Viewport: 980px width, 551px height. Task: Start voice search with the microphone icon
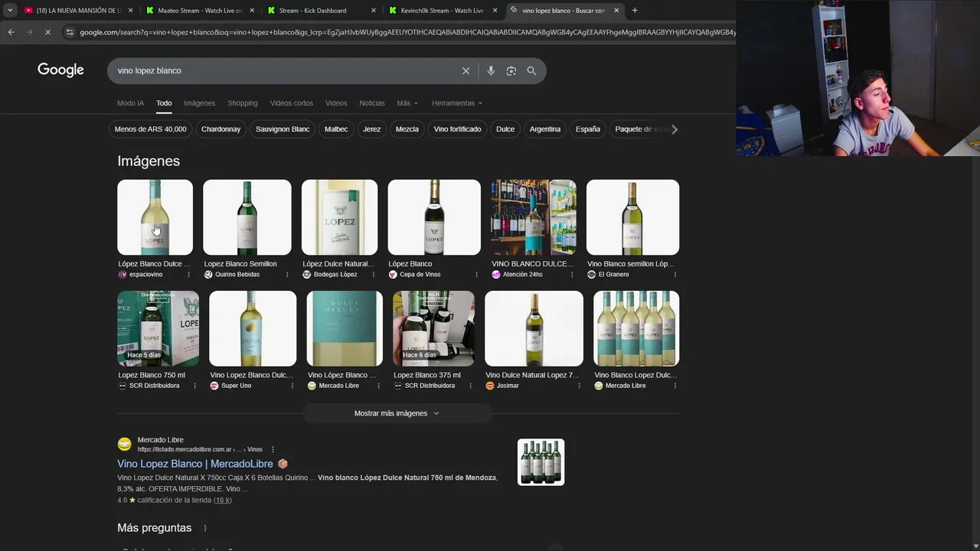[x=491, y=70]
